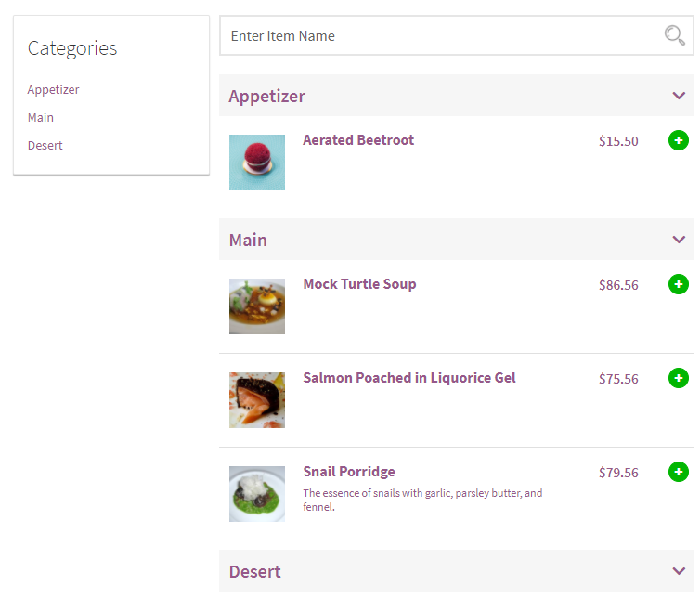
Task: Open Aerated Beetroot item title
Action: (358, 140)
